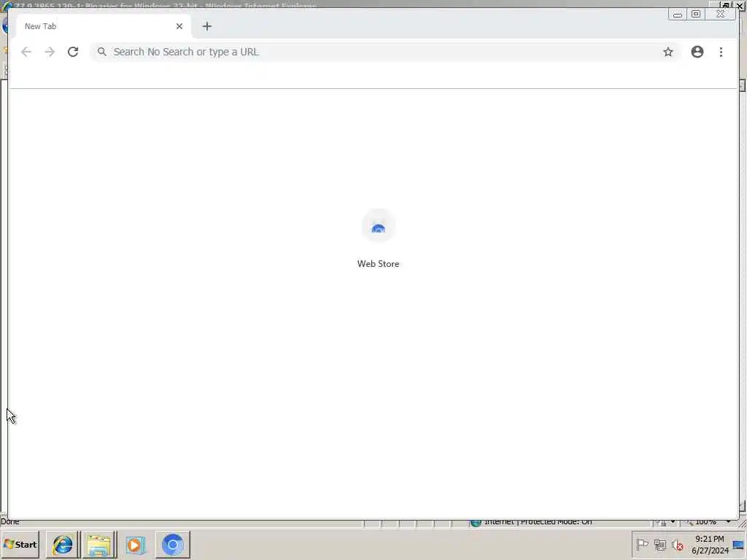Close the Chromium window

point(720,15)
